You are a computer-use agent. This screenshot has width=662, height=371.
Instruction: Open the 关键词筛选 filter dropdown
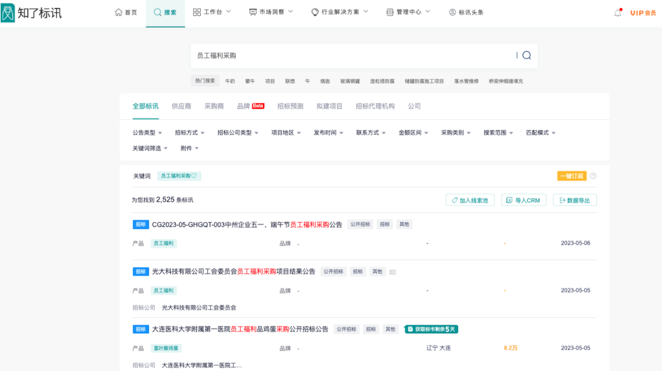[150, 148]
